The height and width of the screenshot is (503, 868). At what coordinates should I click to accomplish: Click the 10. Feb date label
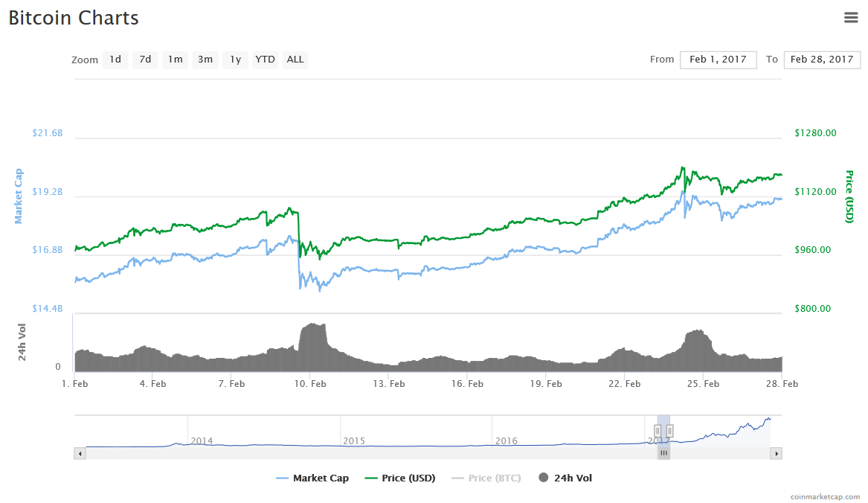coord(310,384)
